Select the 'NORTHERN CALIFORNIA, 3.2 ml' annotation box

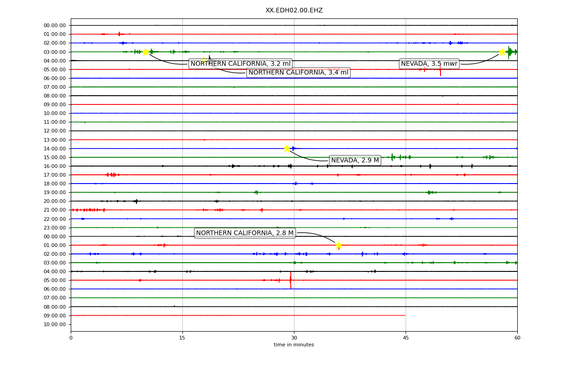click(240, 64)
